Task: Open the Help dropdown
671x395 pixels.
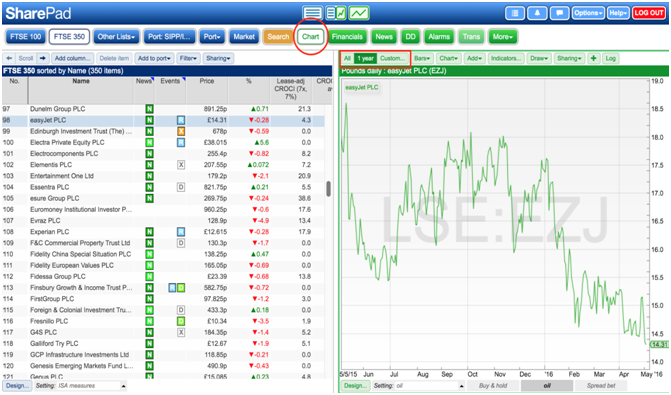Action: (618, 13)
